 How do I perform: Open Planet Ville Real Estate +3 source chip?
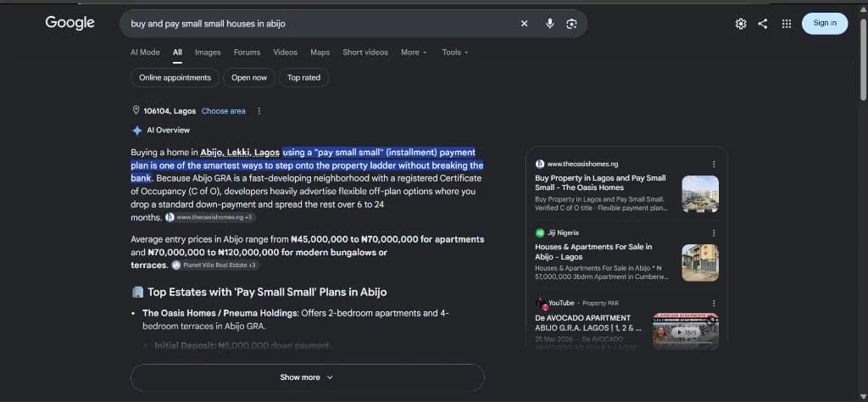pos(214,265)
